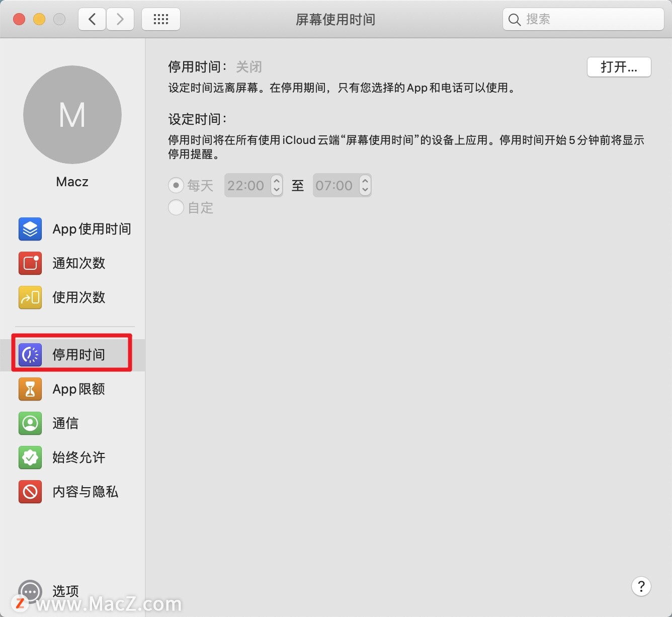Click the help question mark button

pyautogui.click(x=641, y=586)
